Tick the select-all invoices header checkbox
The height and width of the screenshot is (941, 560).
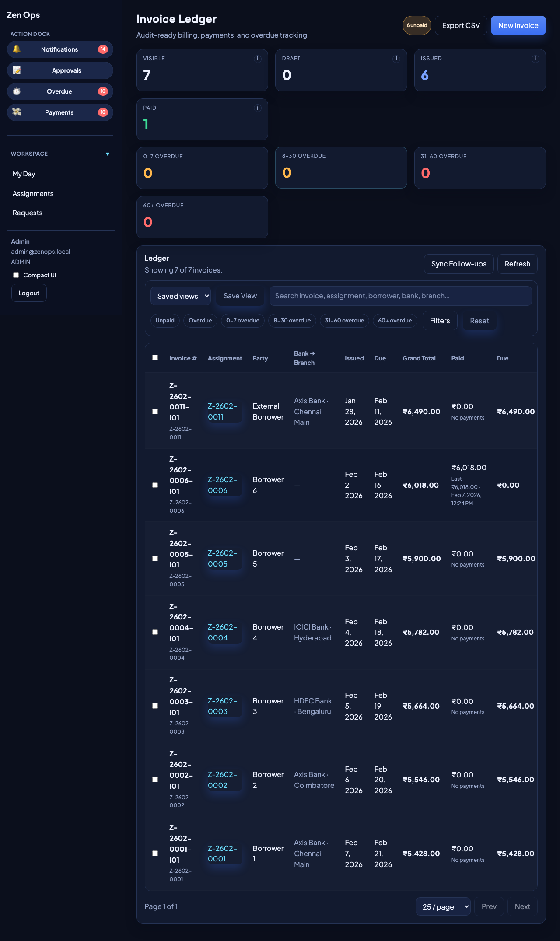point(155,358)
